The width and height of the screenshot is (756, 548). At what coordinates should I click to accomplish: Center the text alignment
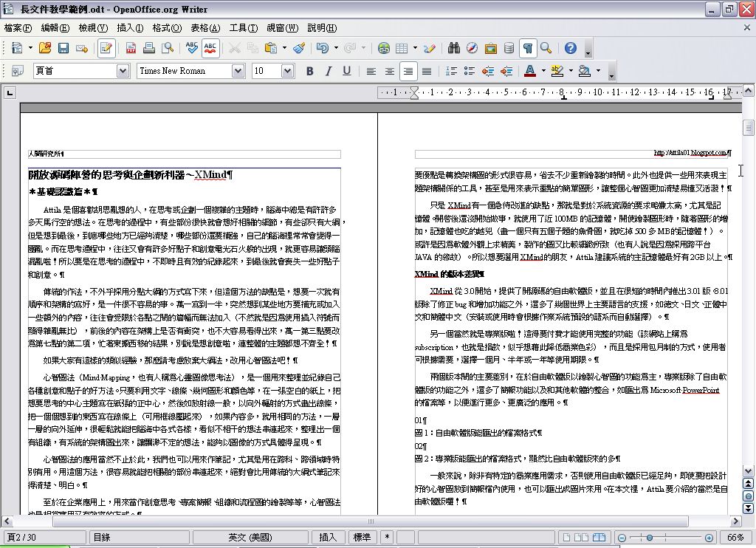pyautogui.click(x=389, y=71)
